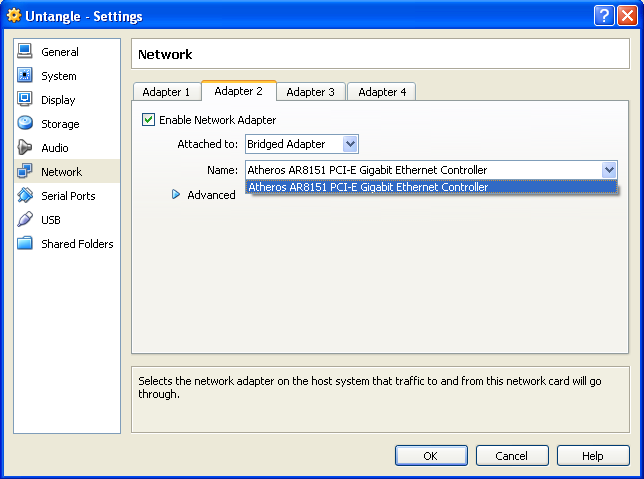Expand the Advanced disclosure triangle
Screen dimensions: 644x479
(176, 194)
